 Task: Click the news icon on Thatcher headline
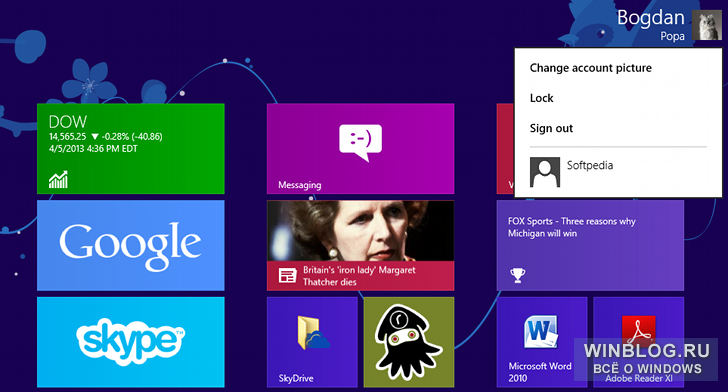click(287, 275)
